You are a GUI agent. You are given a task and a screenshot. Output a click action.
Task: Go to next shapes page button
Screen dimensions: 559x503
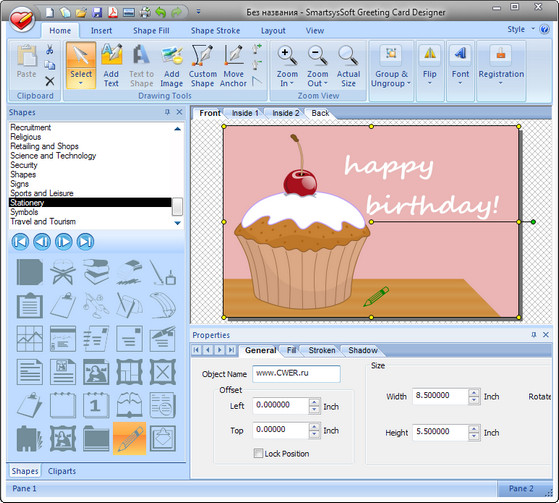click(x=64, y=242)
